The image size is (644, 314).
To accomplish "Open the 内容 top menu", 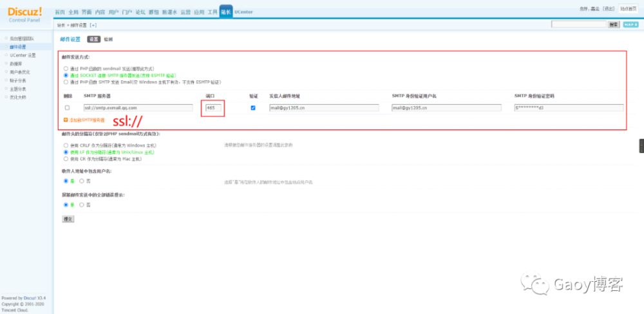I will [100, 12].
